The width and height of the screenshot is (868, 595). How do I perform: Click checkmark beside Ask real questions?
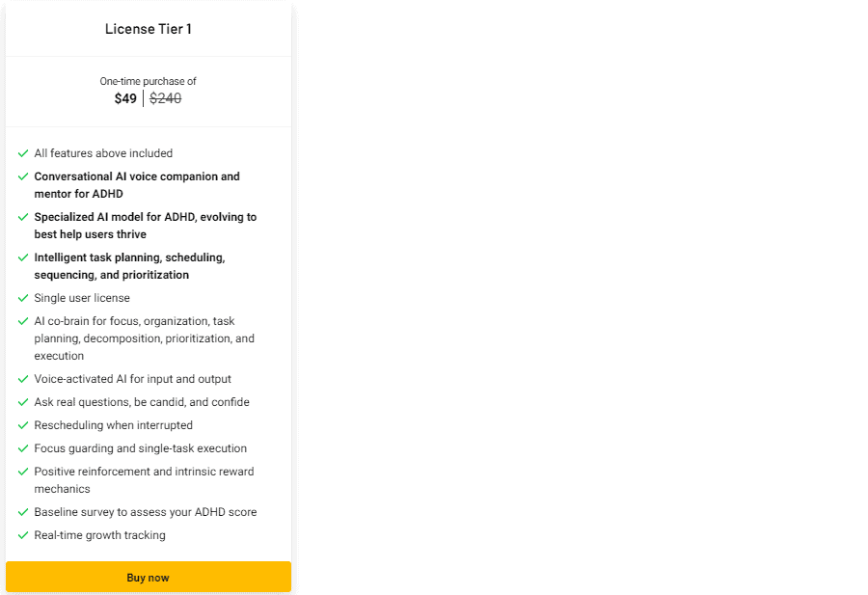[x=23, y=402]
